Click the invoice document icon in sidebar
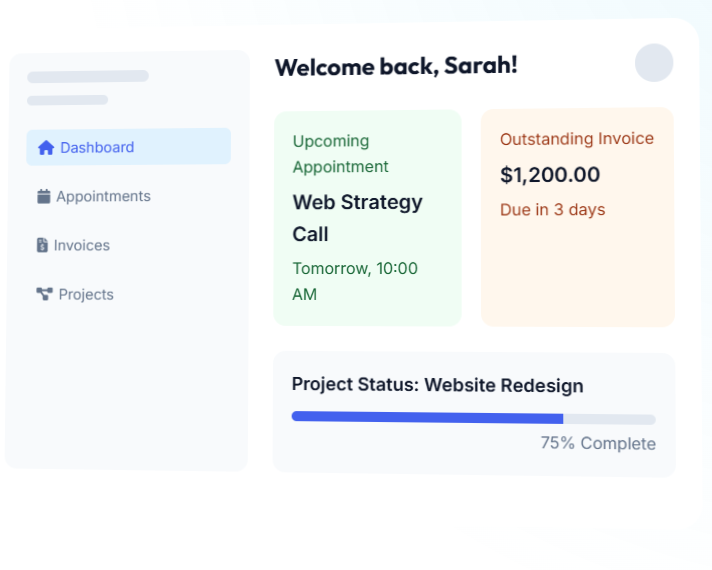Viewport: 712px width, 570px height. pyautogui.click(x=42, y=246)
